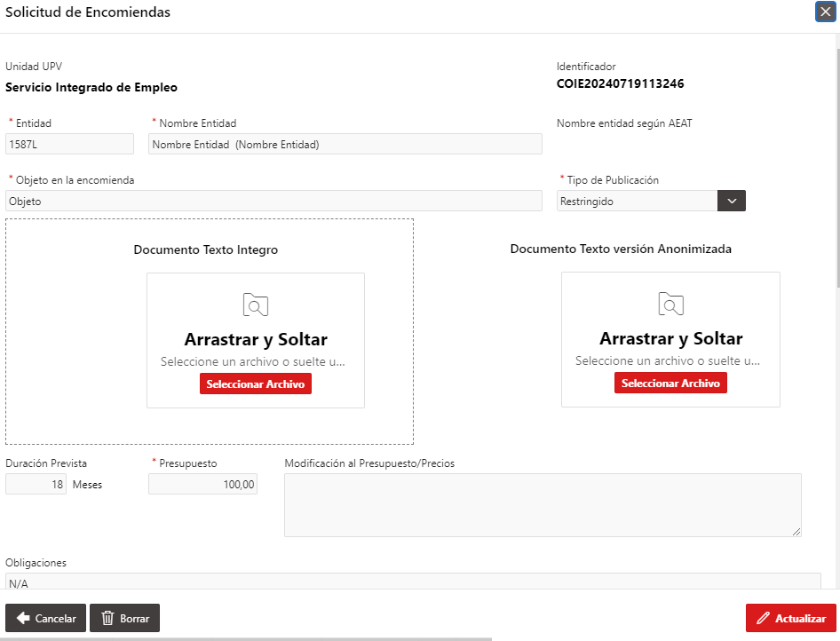Click the Arrastrar y Soltar drop zone for Texto Integro
840x641 pixels.
point(256,341)
